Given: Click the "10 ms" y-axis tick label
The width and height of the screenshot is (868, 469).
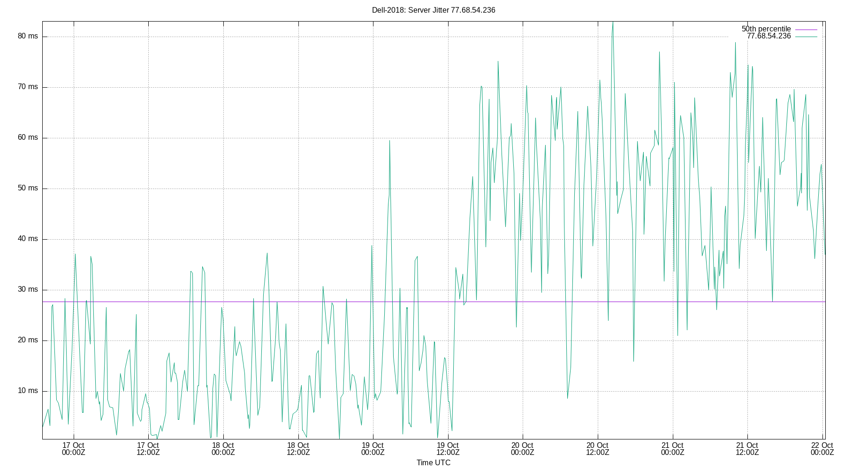Looking at the screenshot, I should (28, 391).
